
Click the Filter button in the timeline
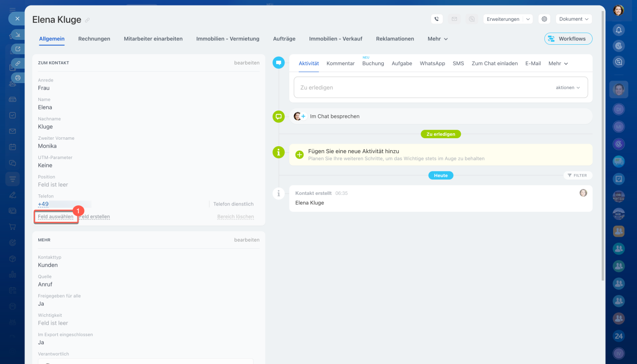point(577,176)
